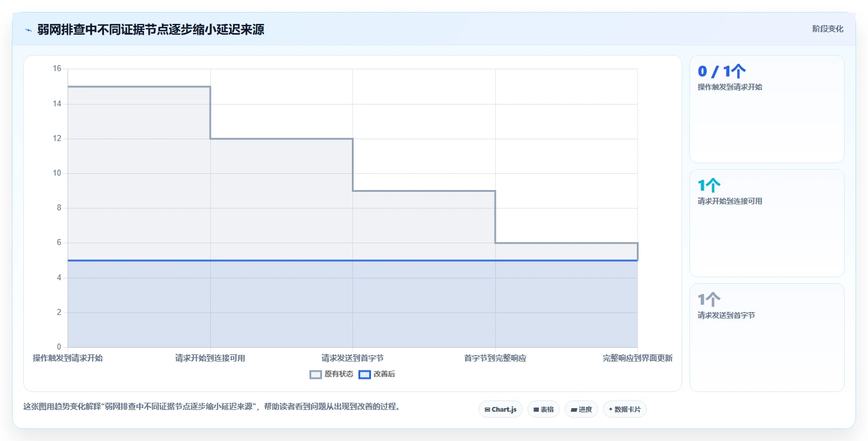
Task: Toggle the 改善后 legend swatch
Action: [364, 375]
